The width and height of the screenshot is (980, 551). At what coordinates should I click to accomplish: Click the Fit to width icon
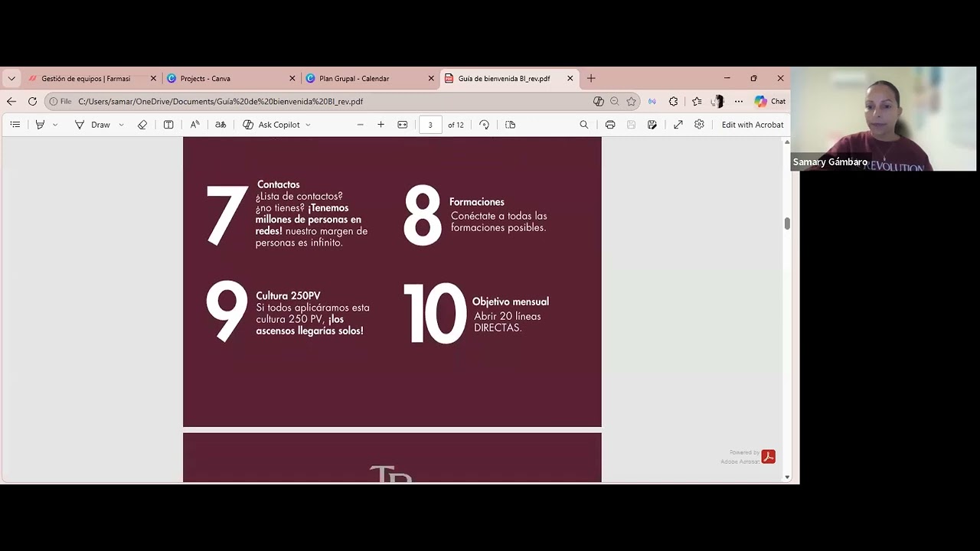pyautogui.click(x=402, y=125)
